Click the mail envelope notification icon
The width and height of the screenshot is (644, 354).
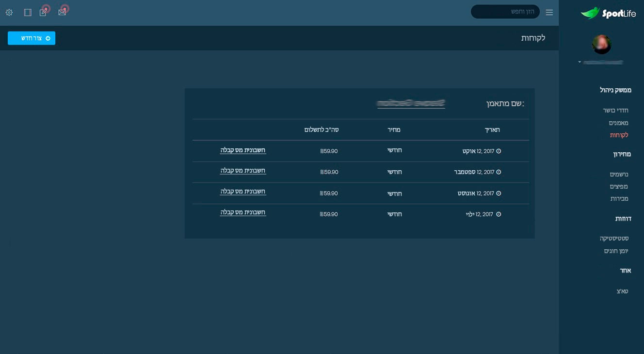(x=62, y=12)
